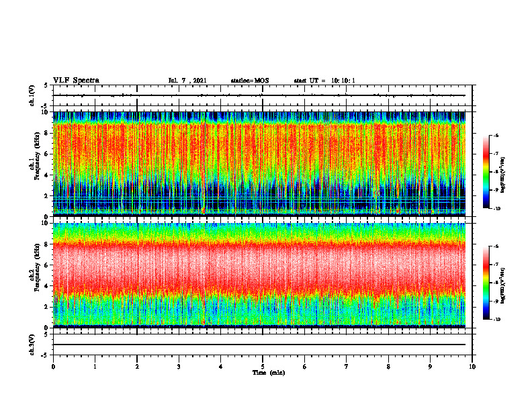Click the ch.2 spectrogram color bar
This screenshot has width=532, height=411.
tap(486, 283)
